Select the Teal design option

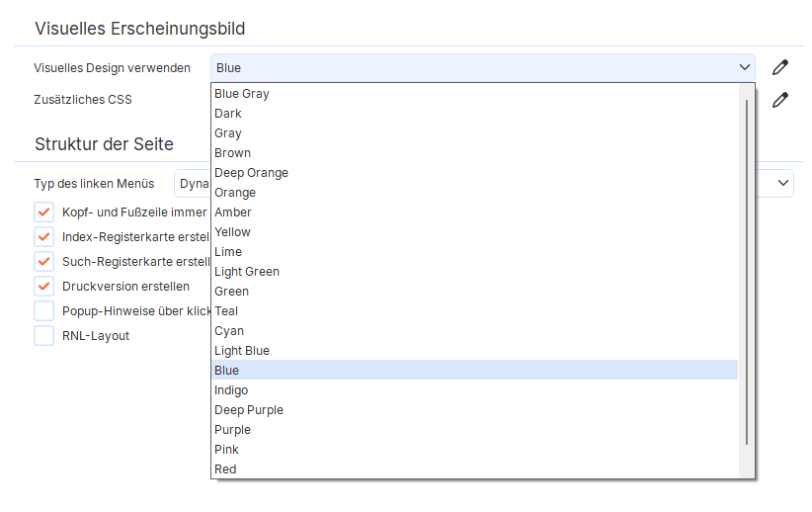226,311
